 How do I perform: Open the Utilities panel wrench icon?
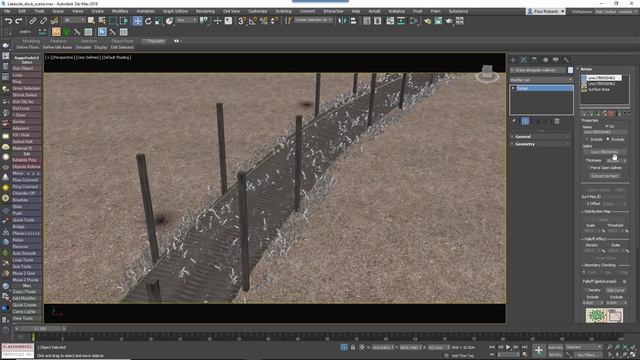(x=567, y=60)
